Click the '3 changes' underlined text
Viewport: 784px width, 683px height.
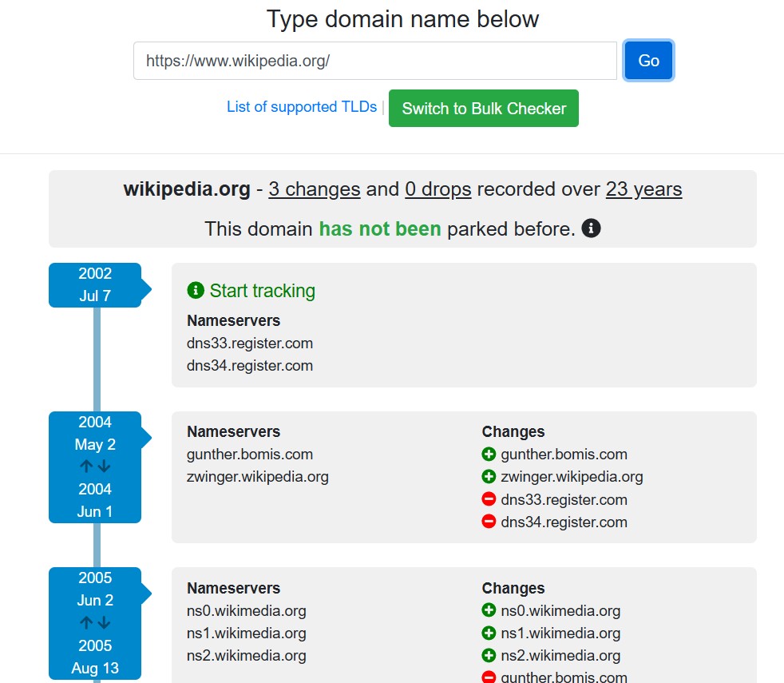(314, 189)
